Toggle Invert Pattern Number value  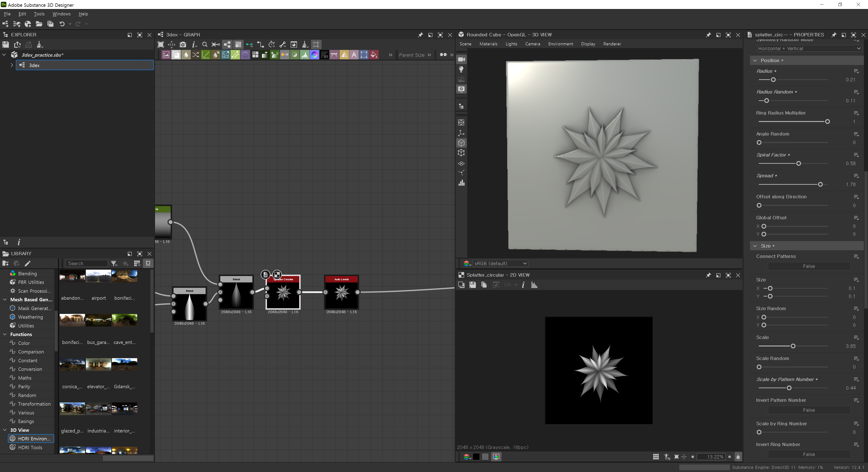[809, 410]
